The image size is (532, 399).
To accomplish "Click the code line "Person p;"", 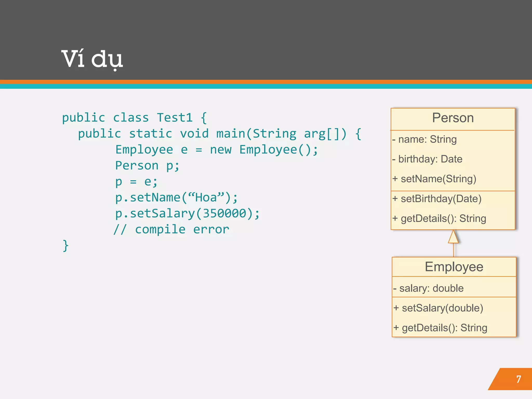I will tap(147, 166).
